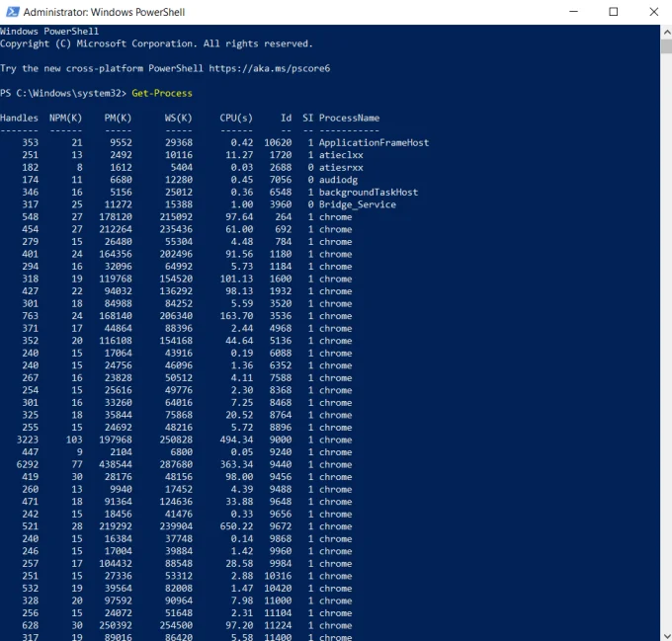Click the SI column header
The height and width of the screenshot is (641, 672).
pyautogui.click(x=307, y=118)
